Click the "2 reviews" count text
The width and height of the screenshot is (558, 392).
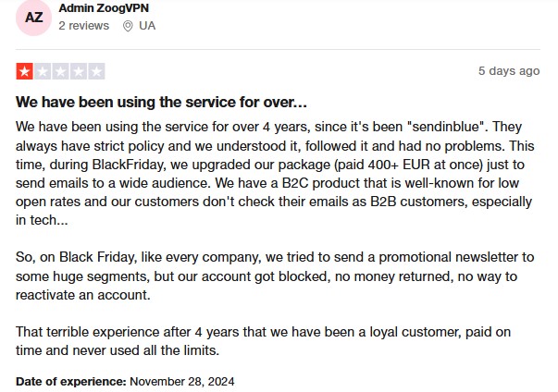(83, 26)
